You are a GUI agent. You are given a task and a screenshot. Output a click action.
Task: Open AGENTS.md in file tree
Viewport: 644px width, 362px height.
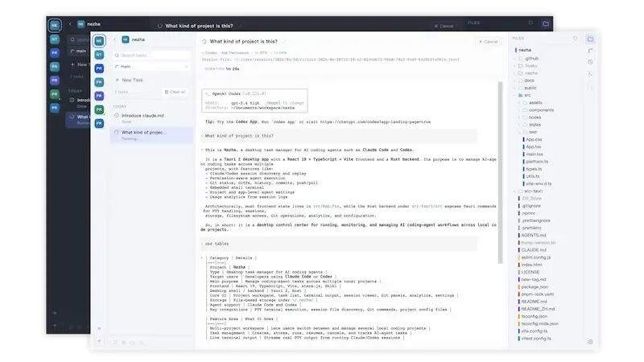click(532, 235)
